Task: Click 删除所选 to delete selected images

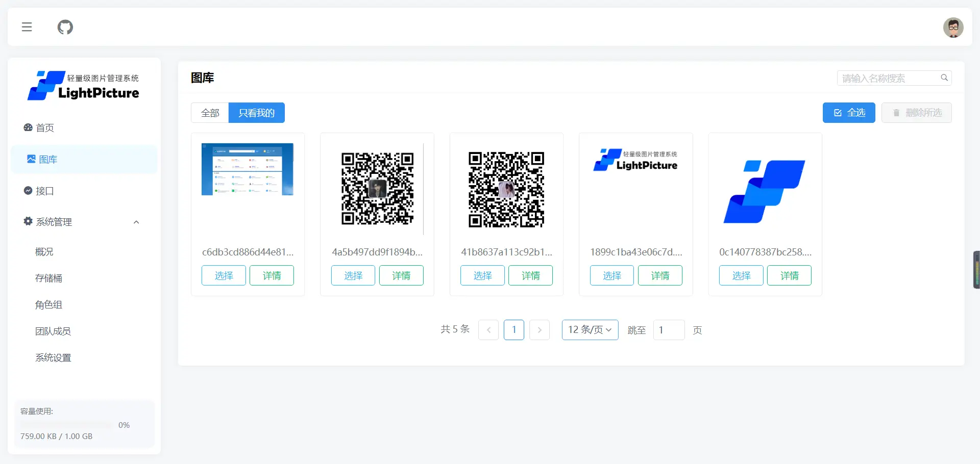Action: click(916, 112)
